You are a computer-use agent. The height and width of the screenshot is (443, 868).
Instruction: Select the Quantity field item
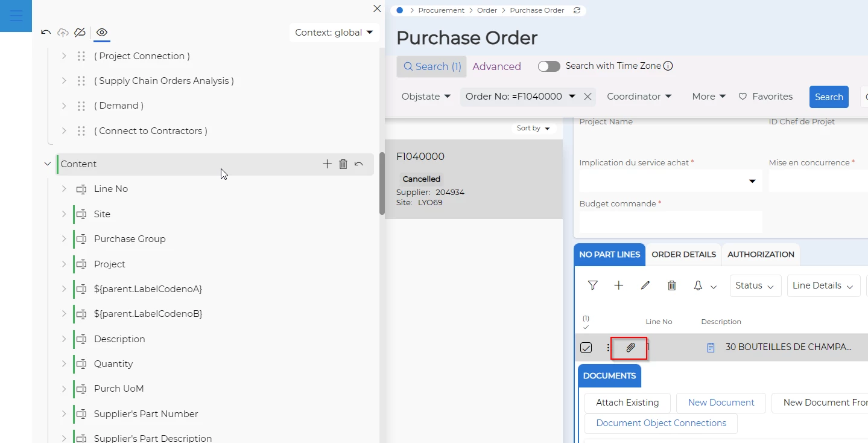point(113,364)
